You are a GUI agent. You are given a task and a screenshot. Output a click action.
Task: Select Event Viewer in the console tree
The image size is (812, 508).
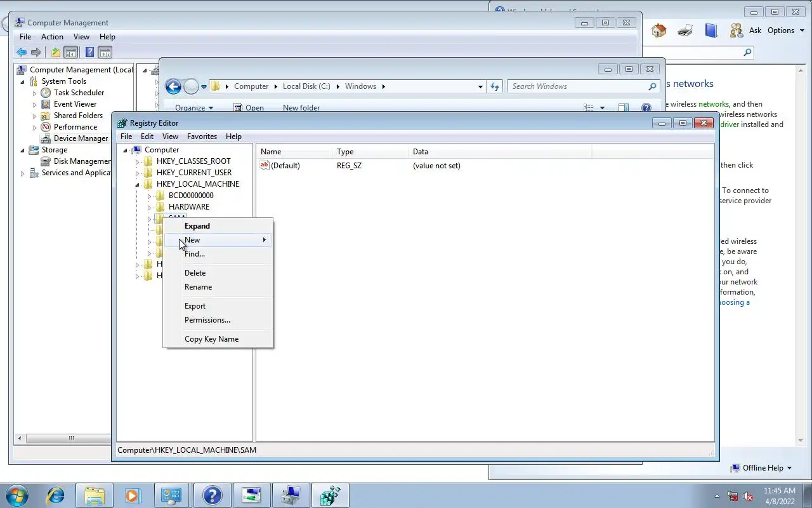pyautogui.click(x=75, y=104)
